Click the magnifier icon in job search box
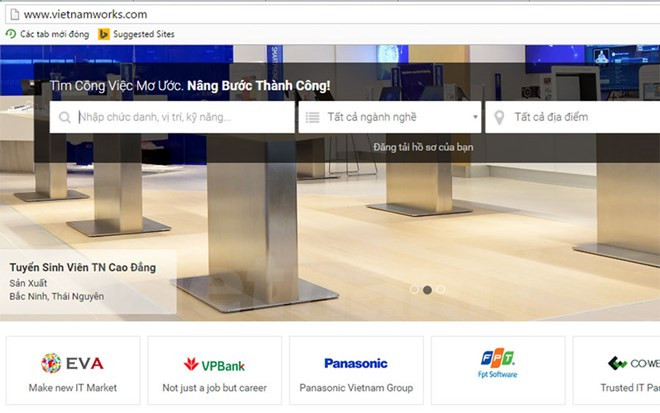Viewport: 660px width, 413px height. (65, 118)
